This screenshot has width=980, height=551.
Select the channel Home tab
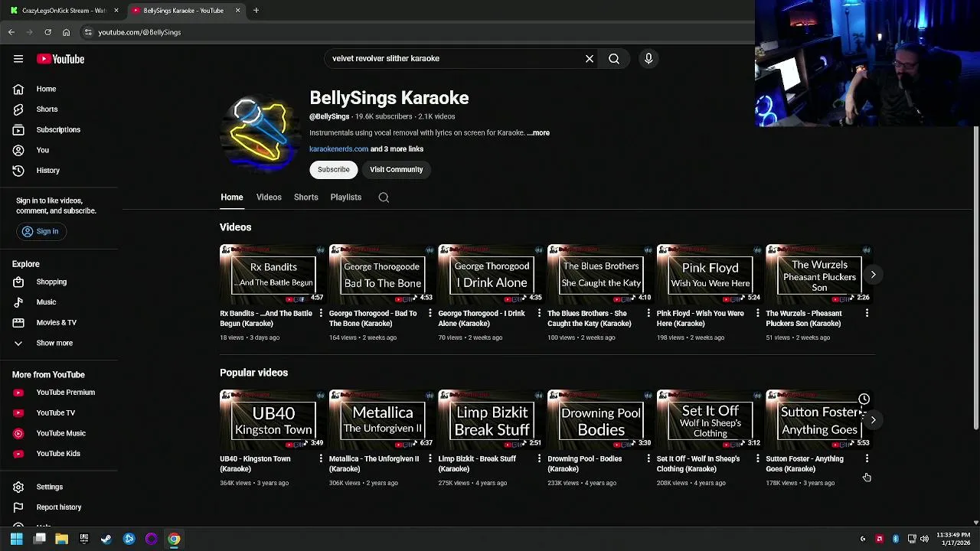point(232,197)
